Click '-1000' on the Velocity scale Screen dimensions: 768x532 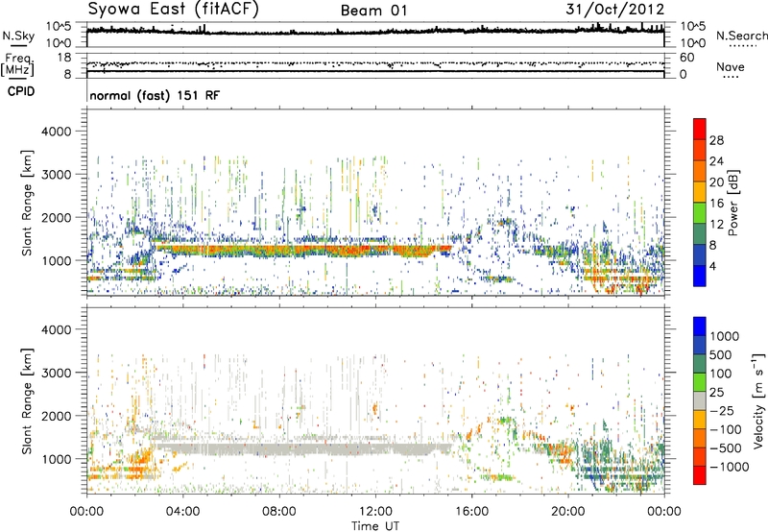coord(730,467)
